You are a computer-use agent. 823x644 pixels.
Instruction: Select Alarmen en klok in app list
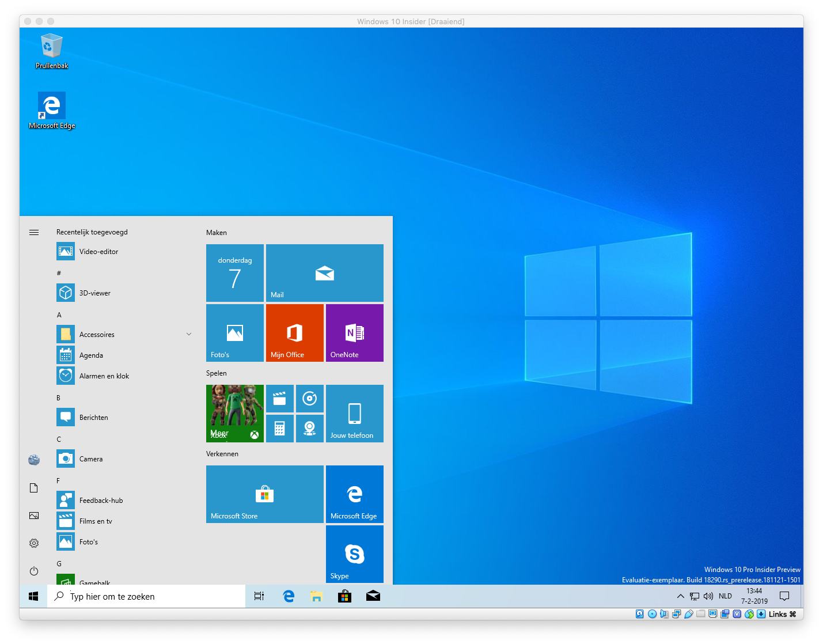(x=104, y=376)
